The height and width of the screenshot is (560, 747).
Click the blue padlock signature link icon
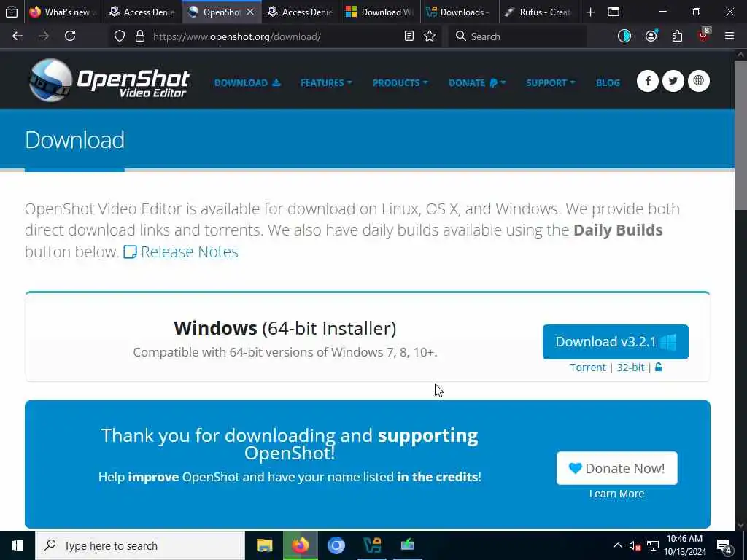point(659,367)
